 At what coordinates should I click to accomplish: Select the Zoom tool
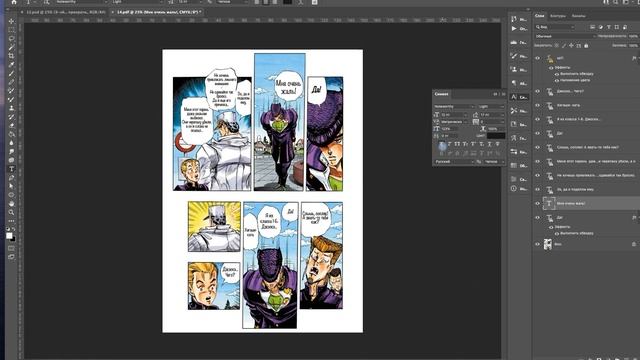[x=11, y=212]
